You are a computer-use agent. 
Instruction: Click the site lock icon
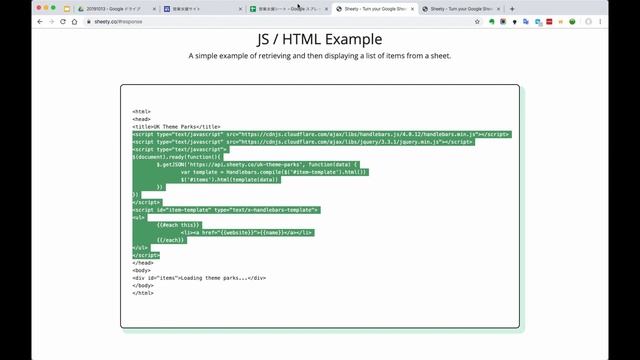[89, 22]
